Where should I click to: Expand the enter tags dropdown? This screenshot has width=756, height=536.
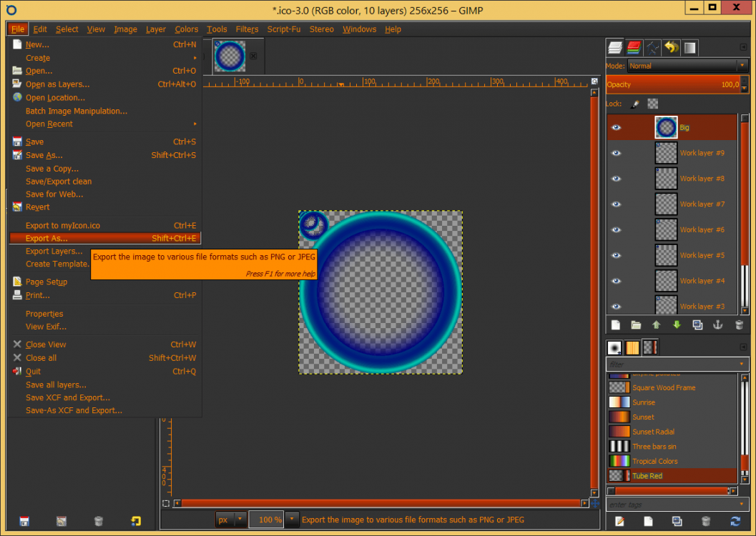pos(742,505)
